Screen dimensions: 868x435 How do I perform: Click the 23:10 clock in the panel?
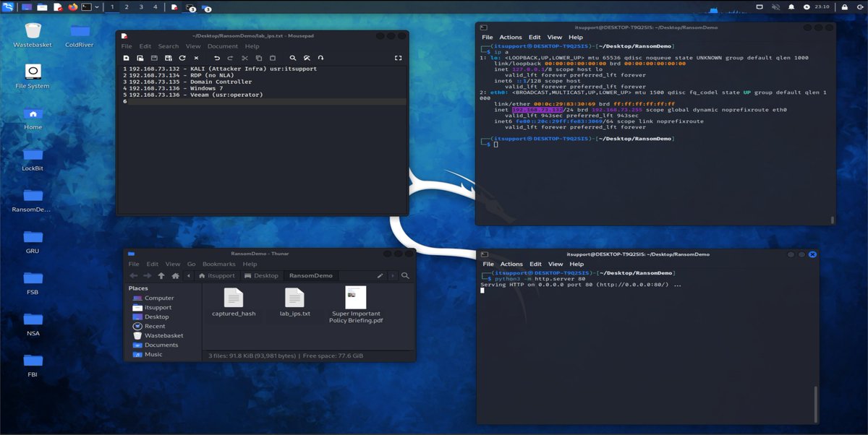click(x=822, y=7)
